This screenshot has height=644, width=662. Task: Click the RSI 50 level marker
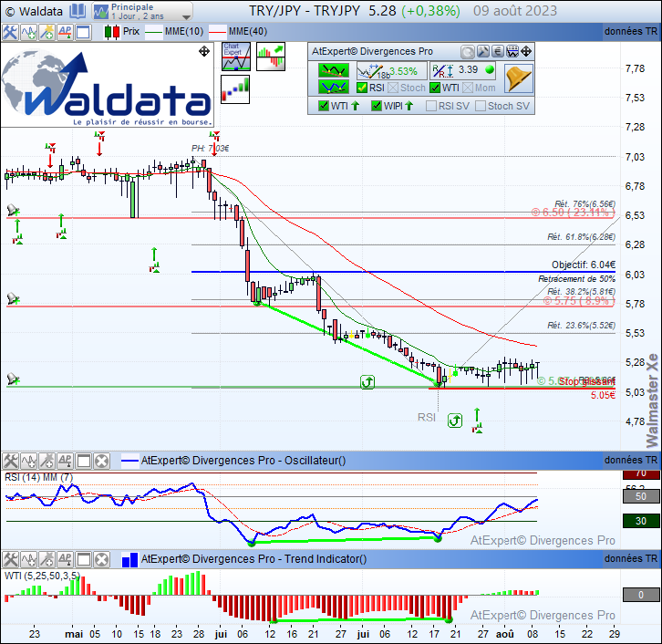(x=641, y=496)
